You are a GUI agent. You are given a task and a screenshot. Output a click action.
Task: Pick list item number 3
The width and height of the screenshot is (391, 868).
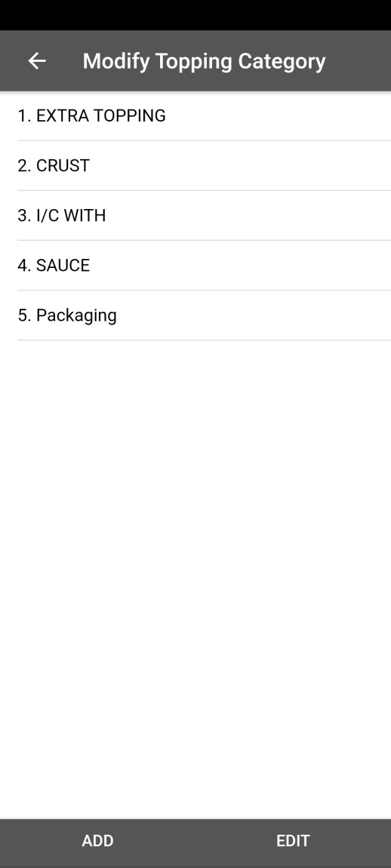pos(195,215)
